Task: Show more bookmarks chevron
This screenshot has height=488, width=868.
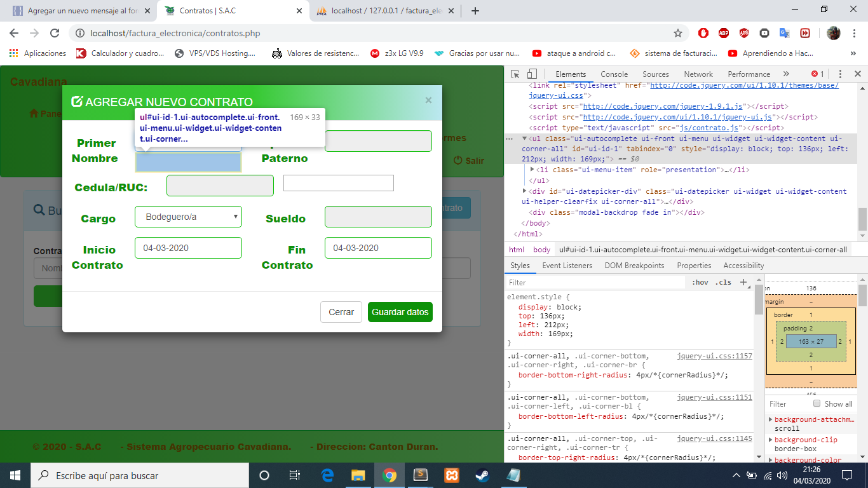Action: click(x=853, y=53)
